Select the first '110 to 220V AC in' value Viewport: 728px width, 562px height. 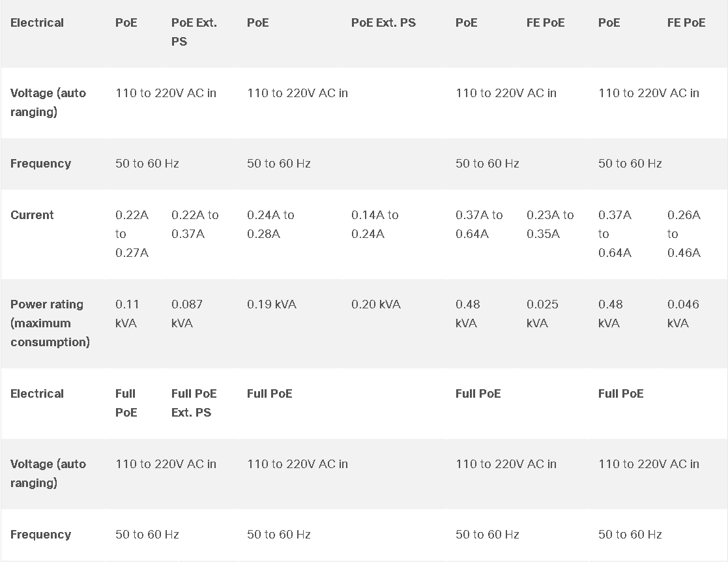tap(166, 93)
